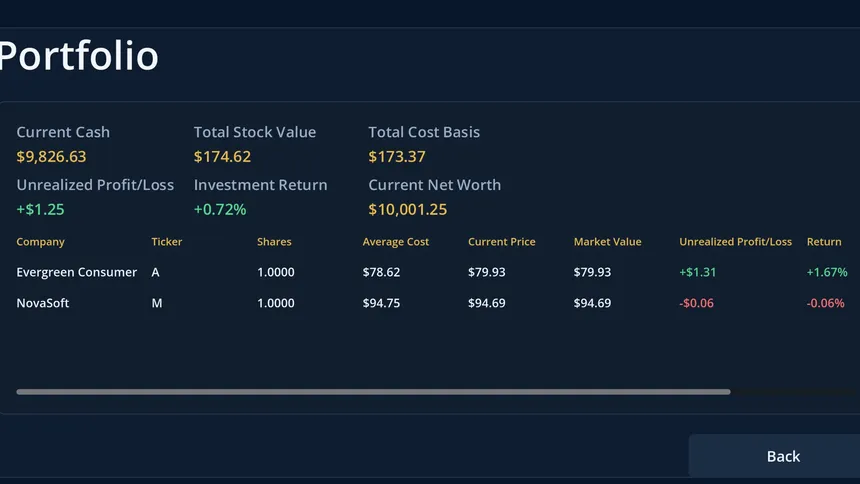Click ticker M in the NovaSoft row

tap(157, 303)
